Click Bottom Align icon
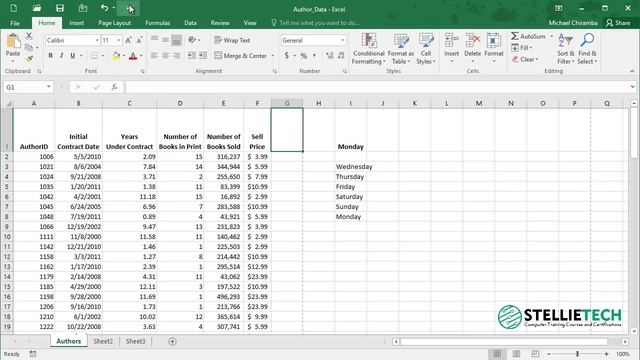 [x=176, y=40]
